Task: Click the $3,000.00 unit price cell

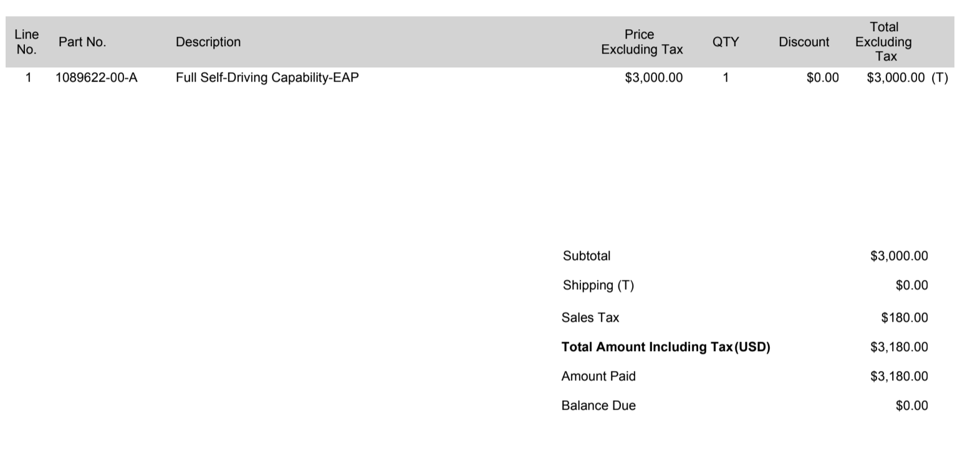Action: click(x=653, y=78)
